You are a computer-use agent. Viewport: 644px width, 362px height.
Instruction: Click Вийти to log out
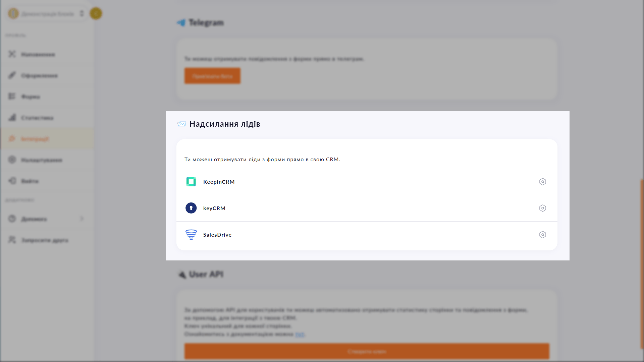point(47,181)
